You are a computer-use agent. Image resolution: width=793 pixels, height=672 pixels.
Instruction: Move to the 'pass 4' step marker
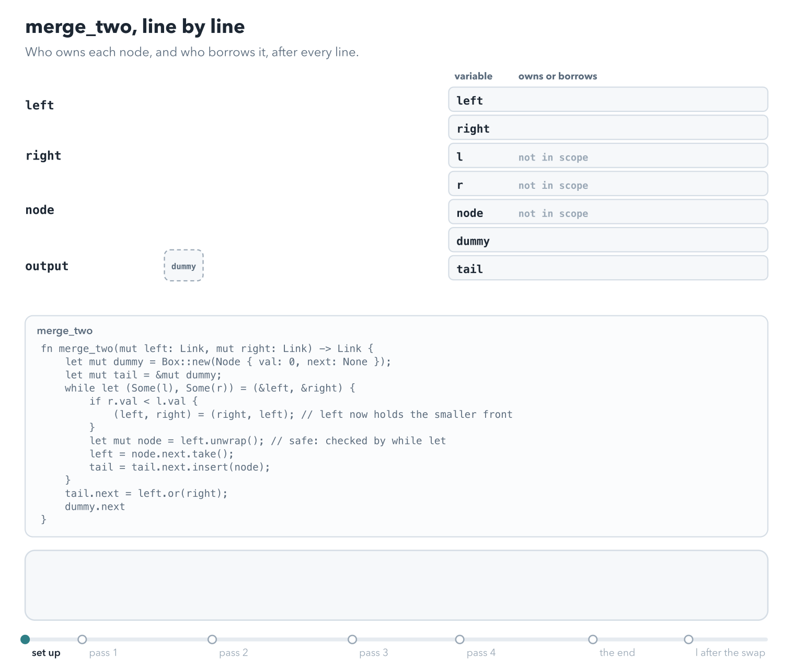click(x=459, y=639)
